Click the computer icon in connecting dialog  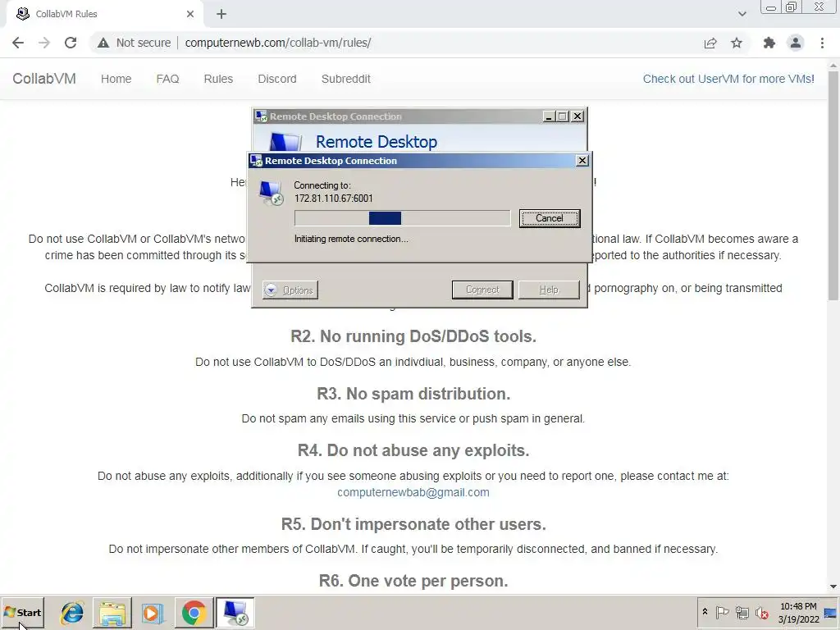[271, 193]
